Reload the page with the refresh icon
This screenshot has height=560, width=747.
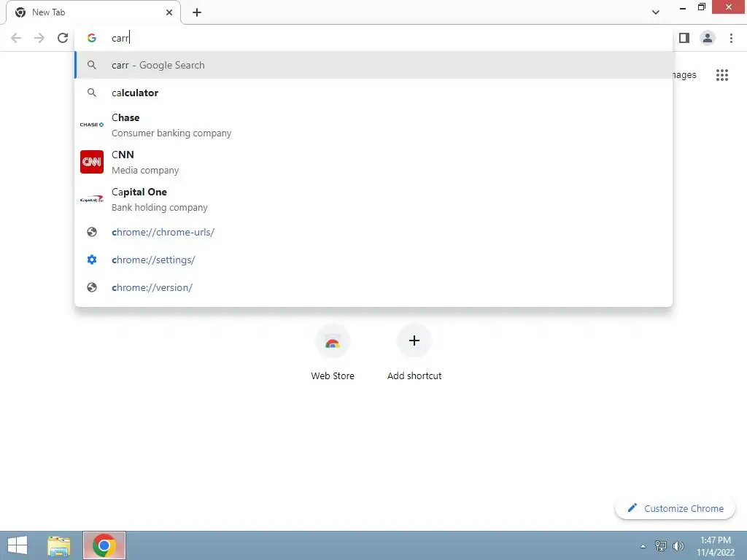click(63, 38)
